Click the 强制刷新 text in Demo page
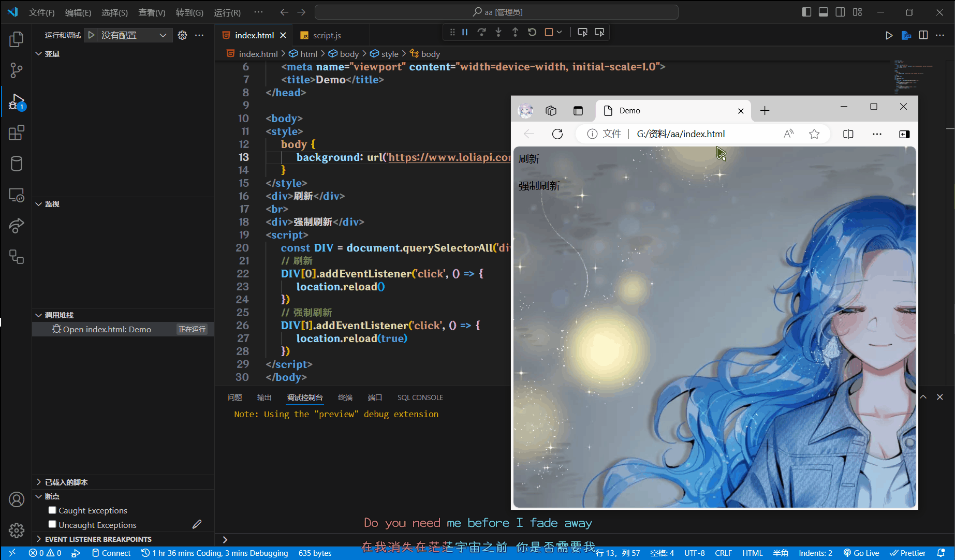This screenshot has width=955, height=560. [x=539, y=186]
